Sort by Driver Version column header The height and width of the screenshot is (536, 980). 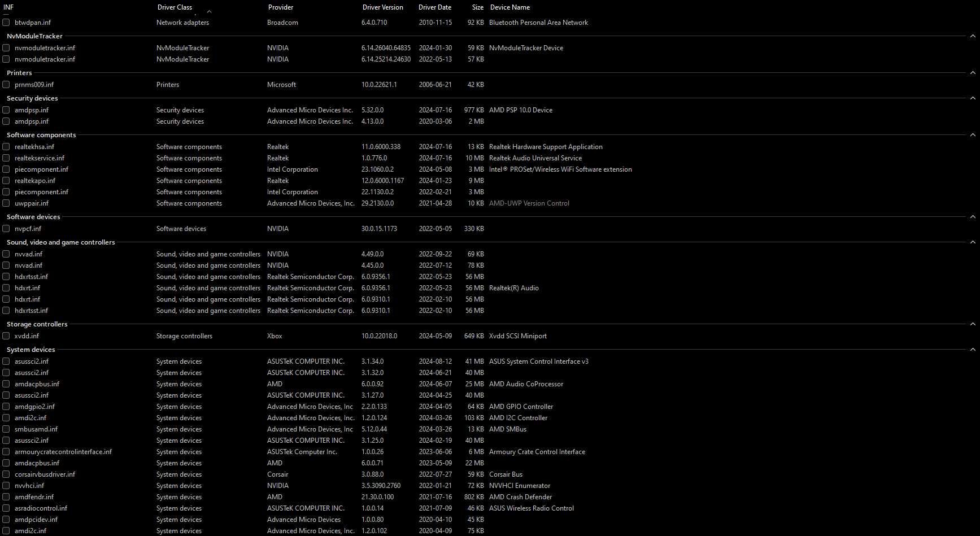pyautogui.click(x=383, y=7)
